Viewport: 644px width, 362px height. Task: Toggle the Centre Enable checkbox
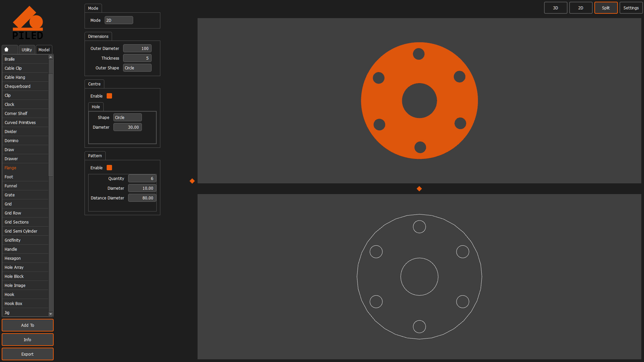109,96
